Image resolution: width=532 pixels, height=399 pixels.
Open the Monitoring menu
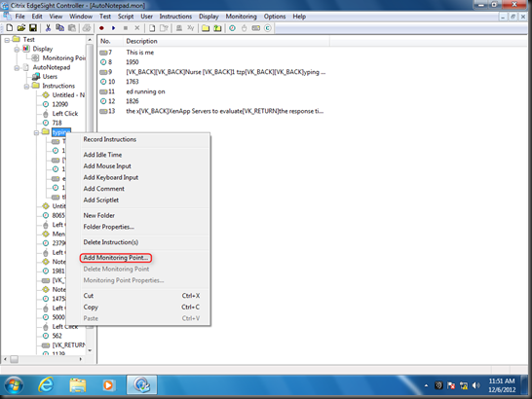[x=242, y=17]
